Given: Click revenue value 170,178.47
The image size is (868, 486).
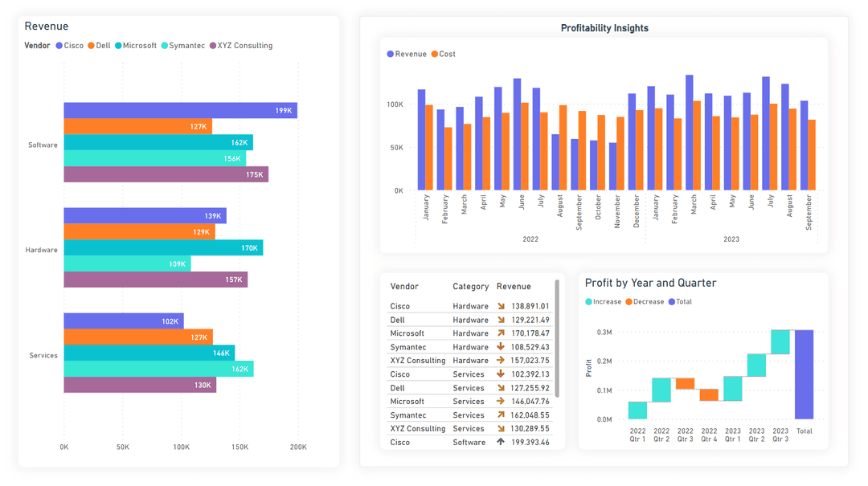Looking at the screenshot, I should click(x=530, y=333).
